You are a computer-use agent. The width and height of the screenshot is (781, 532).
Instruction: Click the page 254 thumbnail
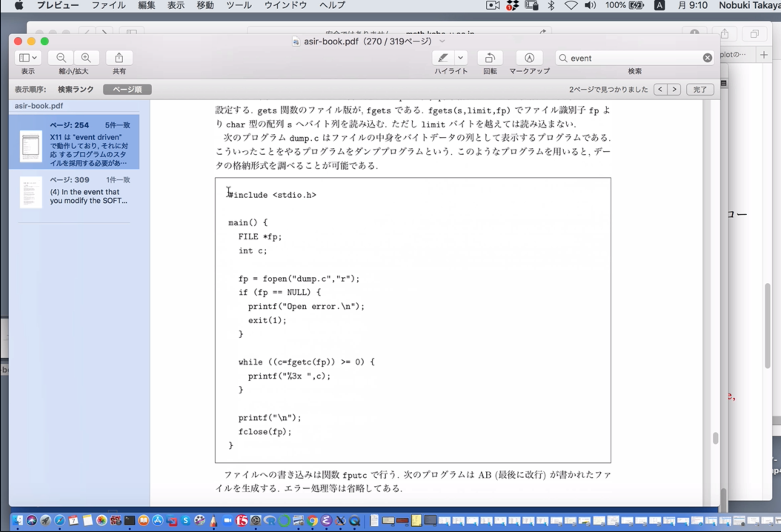[x=31, y=146]
